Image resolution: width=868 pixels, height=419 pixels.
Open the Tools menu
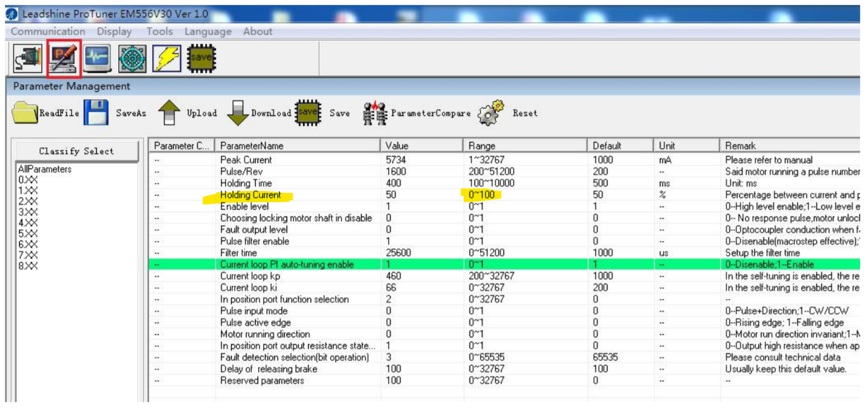click(160, 31)
